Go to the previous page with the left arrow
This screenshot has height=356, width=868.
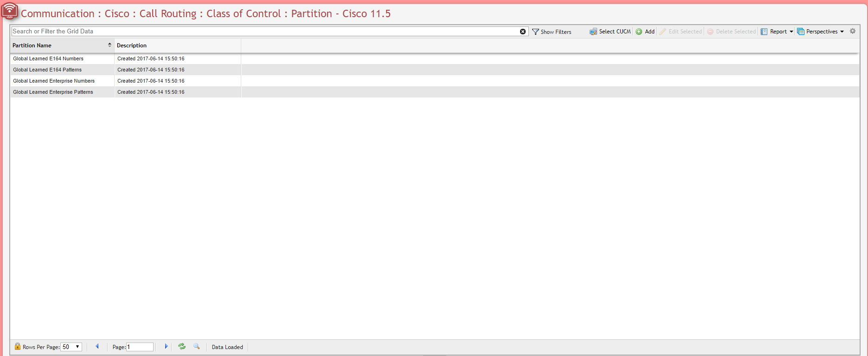point(97,346)
